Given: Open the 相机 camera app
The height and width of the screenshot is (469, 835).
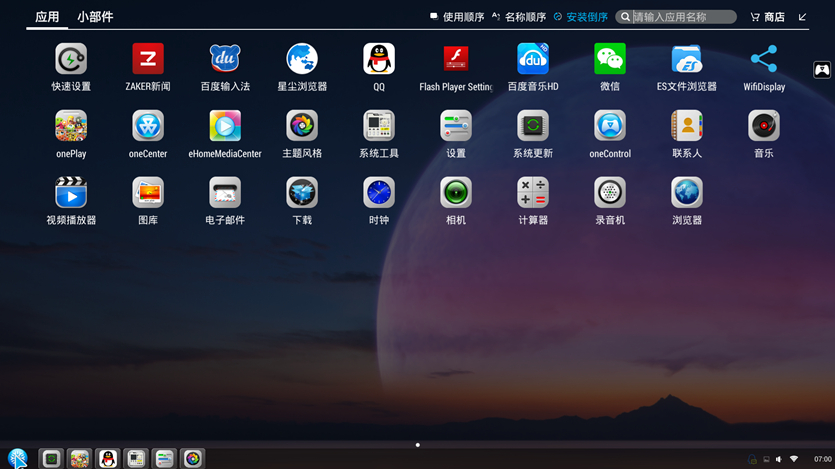Looking at the screenshot, I should [456, 192].
